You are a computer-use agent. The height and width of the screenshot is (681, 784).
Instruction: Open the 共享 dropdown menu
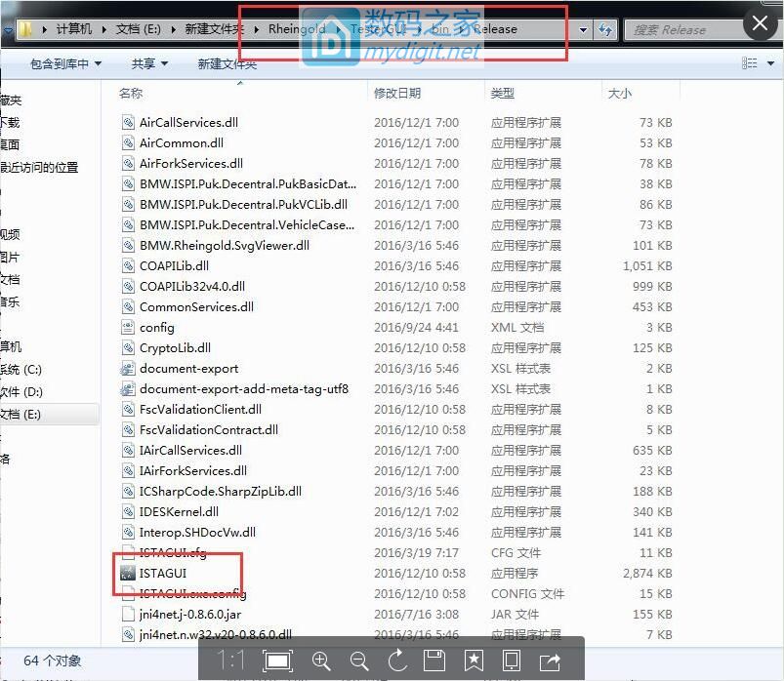pos(149,63)
